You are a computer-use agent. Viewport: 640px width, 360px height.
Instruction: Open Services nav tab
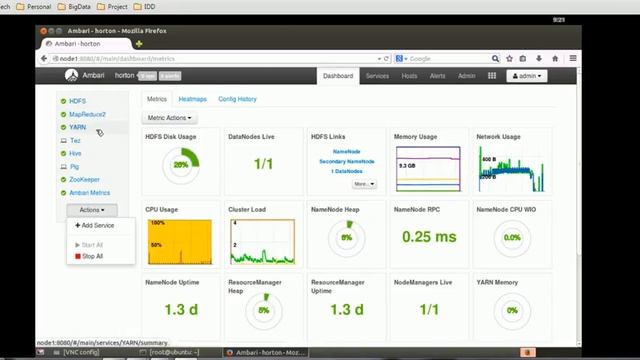tap(377, 76)
